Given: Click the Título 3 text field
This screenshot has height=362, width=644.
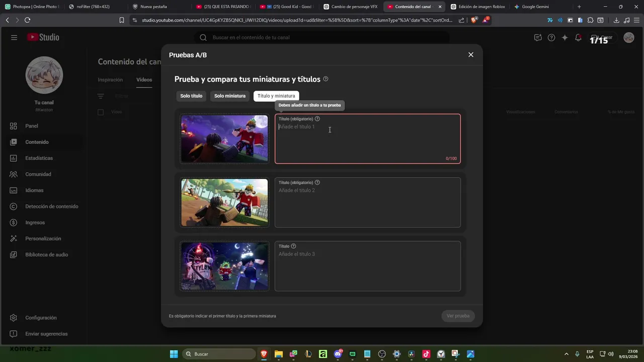Looking at the screenshot, I should point(368,266).
